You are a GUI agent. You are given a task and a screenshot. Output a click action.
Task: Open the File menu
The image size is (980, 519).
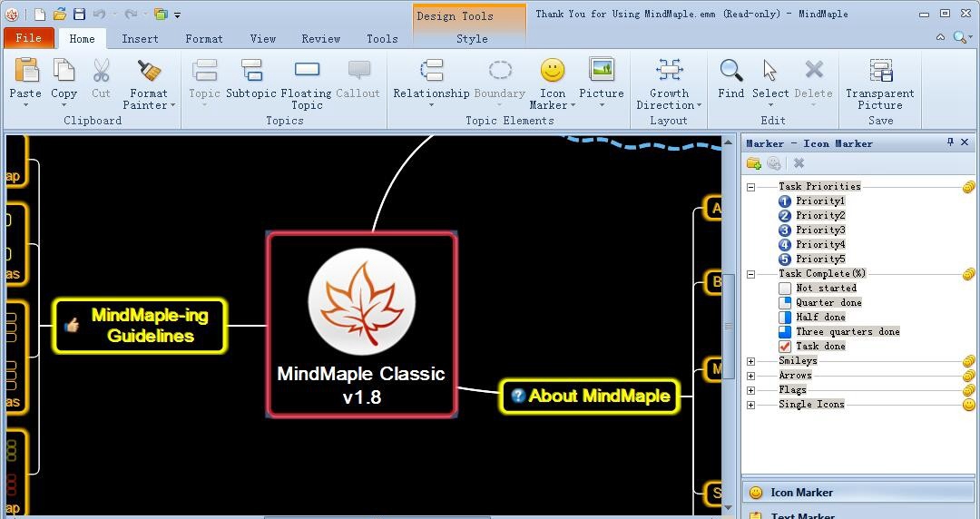pos(29,38)
